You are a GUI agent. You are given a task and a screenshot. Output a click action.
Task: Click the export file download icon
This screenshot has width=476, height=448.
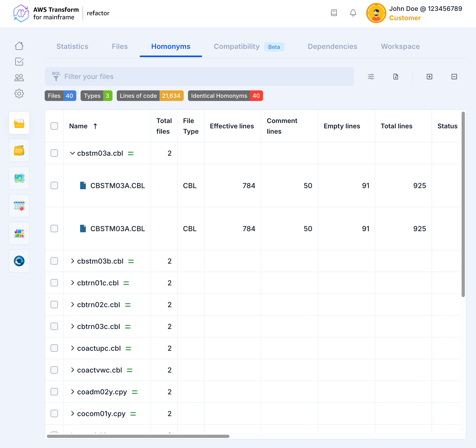point(396,77)
